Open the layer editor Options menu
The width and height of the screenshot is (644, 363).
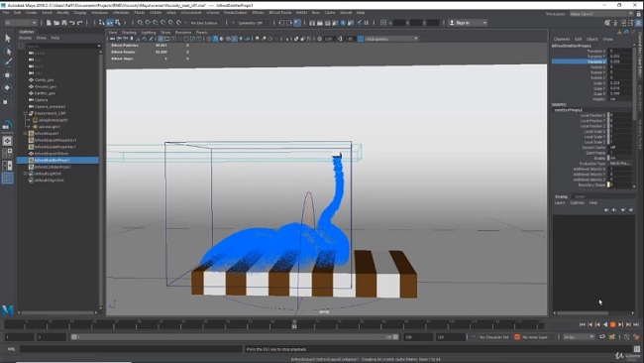click(577, 202)
